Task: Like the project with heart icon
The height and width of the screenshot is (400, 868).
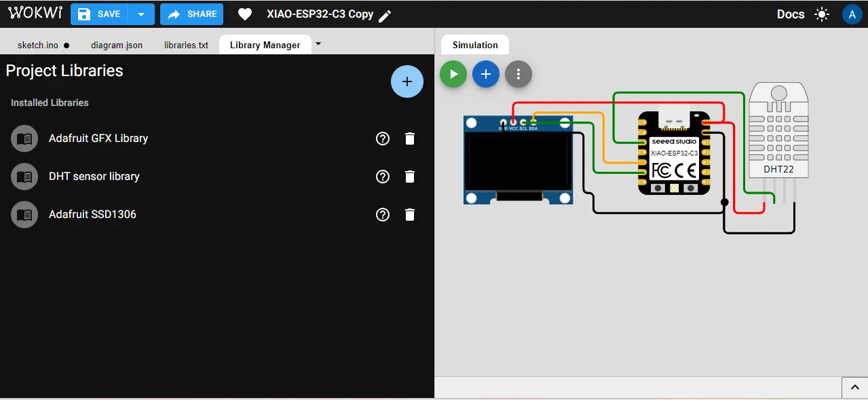Action: 245,14
